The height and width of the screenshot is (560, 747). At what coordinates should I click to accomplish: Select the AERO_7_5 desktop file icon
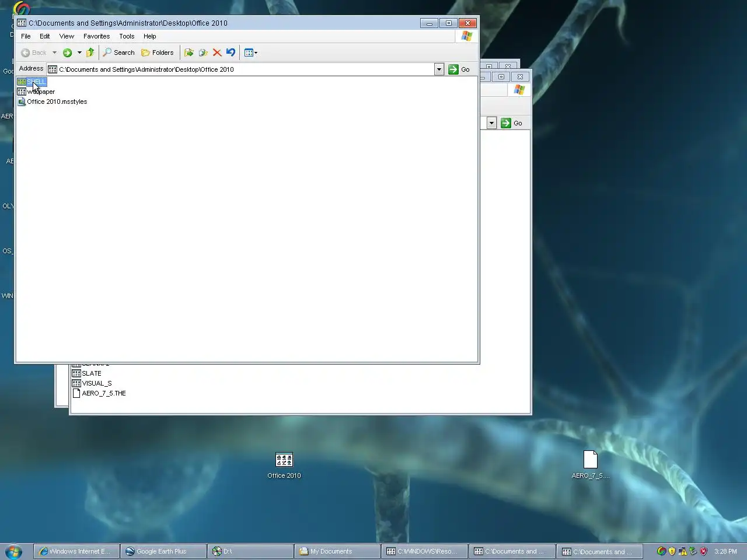tap(591, 465)
